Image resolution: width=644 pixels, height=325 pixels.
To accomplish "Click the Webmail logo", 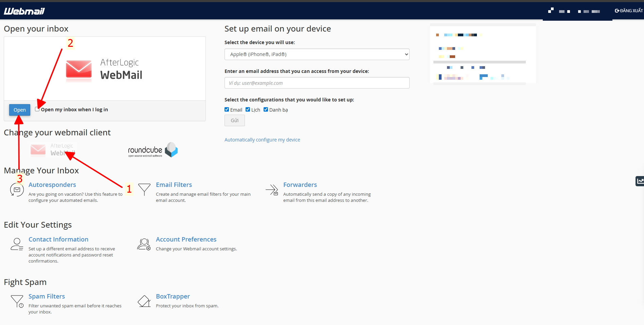I will tap(24, 11).
